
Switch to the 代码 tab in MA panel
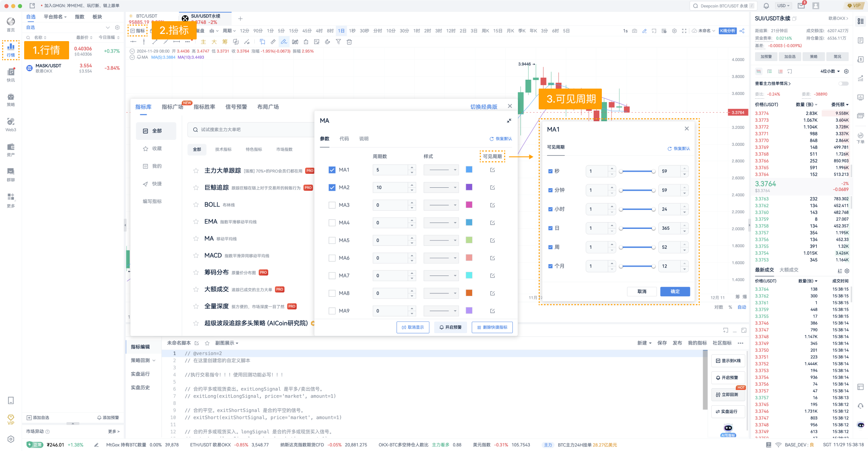344,139
